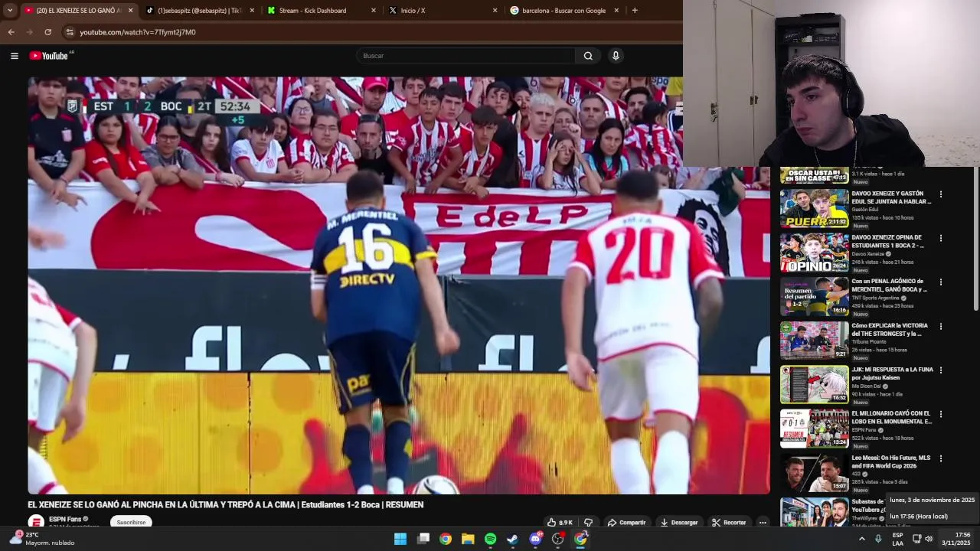The height and width of the screenshot is (551, 980).
Task: Close the TikTok sebaspitz tab
Action: (252, 11)
